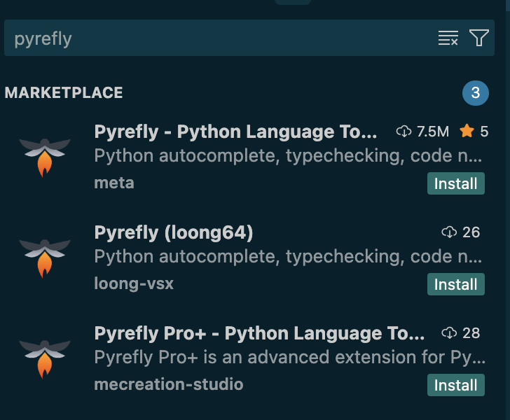Click 'Pyrefly Pro+ is an advanced extension' description

click(x=289, y=358)
